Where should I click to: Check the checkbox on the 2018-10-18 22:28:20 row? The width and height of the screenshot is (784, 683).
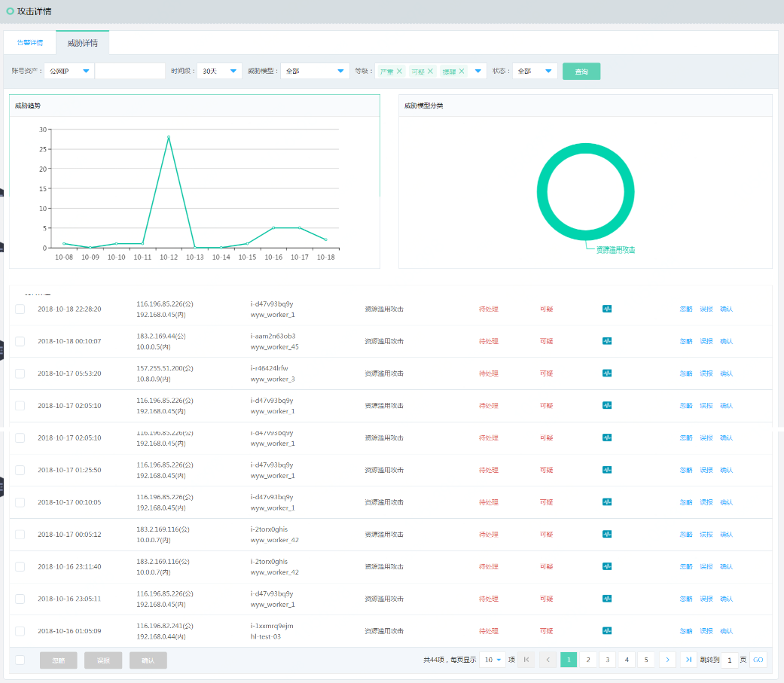(x=20, y=309)
